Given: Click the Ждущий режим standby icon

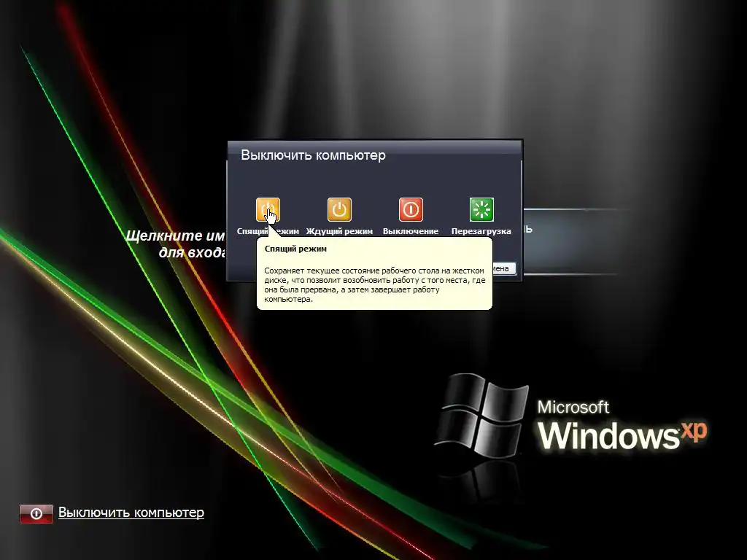Looking at the screenshot, I should (x=339, y=209).
